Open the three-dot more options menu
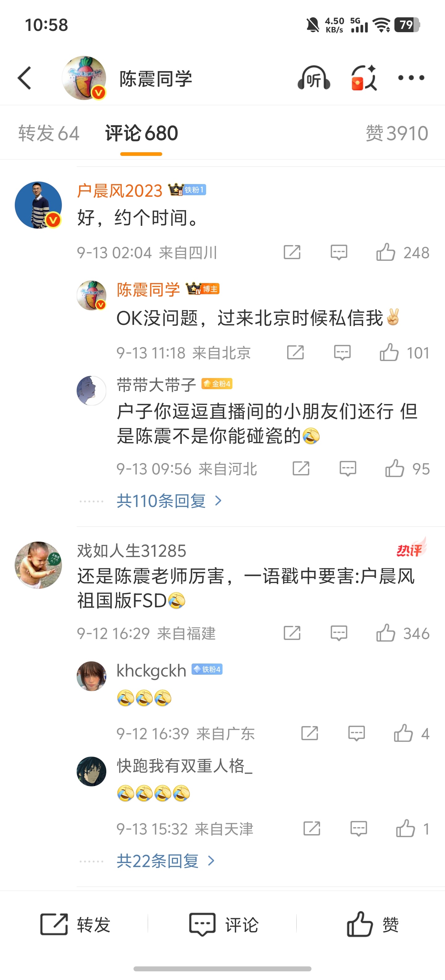The width and height of the screenshot is (445, 980). [411, 78]
